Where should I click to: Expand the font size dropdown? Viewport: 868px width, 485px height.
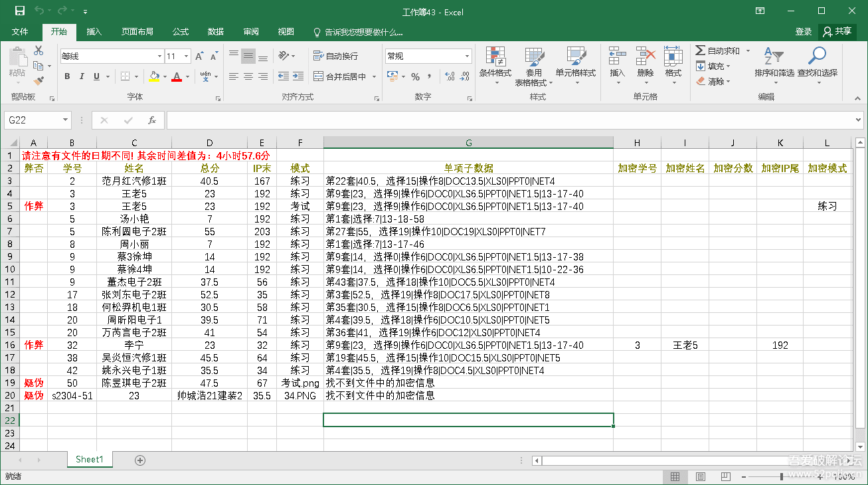point(187,56)
